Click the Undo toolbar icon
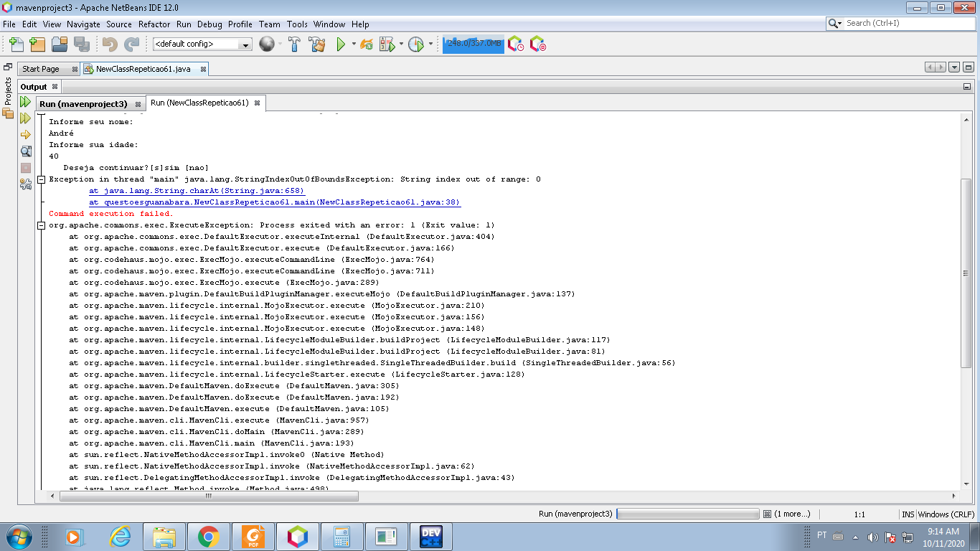Image resolution: width=980 pixels, height=551 pixels. [109, 44]
